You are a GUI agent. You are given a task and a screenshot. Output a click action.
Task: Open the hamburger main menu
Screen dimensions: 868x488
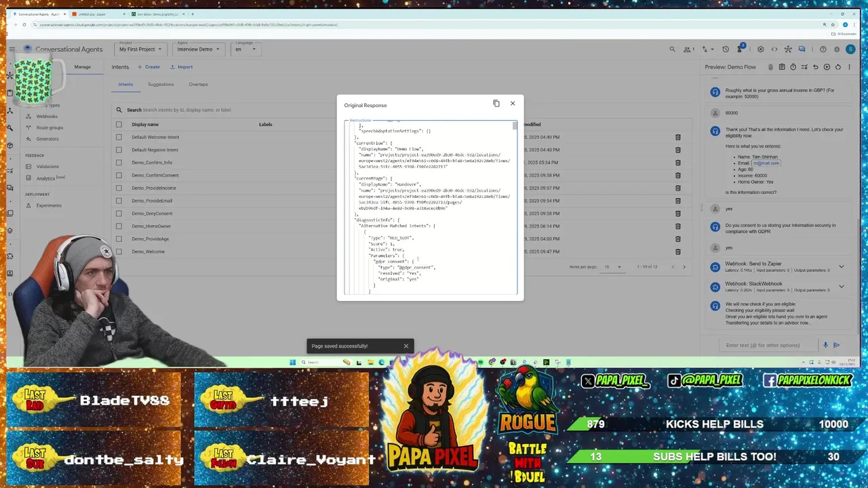(x=12, y=49)
